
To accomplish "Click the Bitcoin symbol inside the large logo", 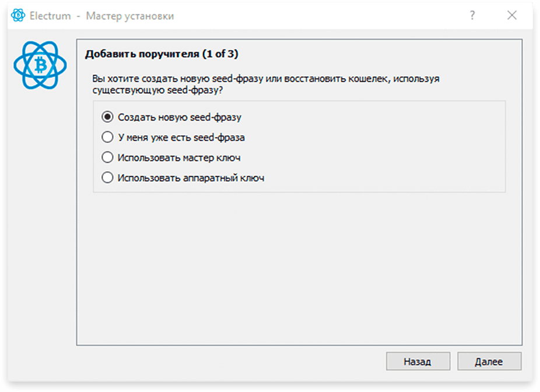I will tap(41, 65).
